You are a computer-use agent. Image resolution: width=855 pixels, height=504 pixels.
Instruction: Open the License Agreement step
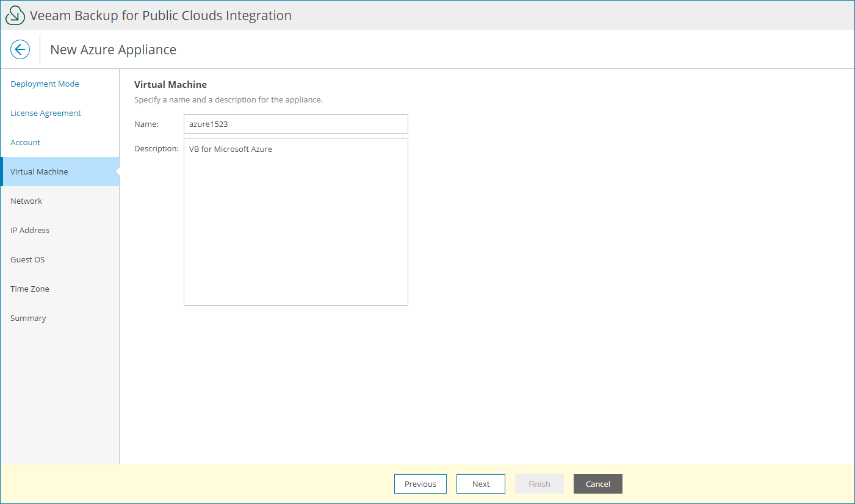[x=45, y=113]
